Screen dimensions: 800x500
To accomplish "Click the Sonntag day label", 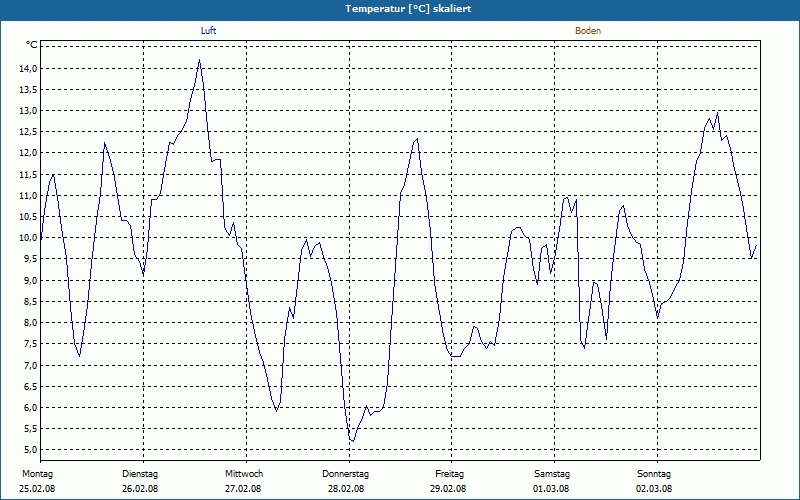I will [x=654, y=474].
